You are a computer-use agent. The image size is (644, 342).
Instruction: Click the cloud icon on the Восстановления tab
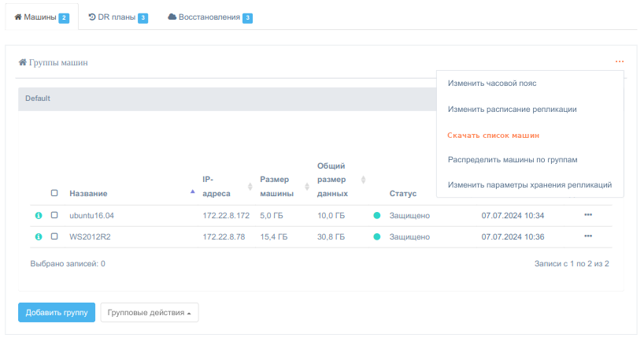coord(172,17)
